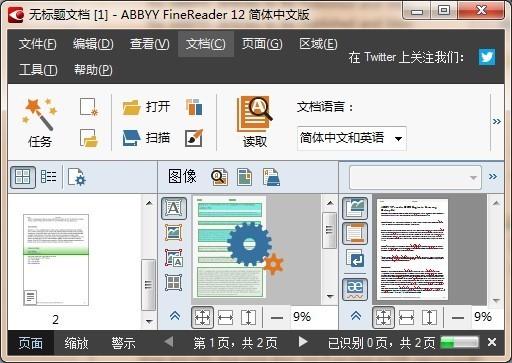Fit to height in text panel
Viewport: 512px width, 363px height.
pyautogui.click(x=429, y=317)
